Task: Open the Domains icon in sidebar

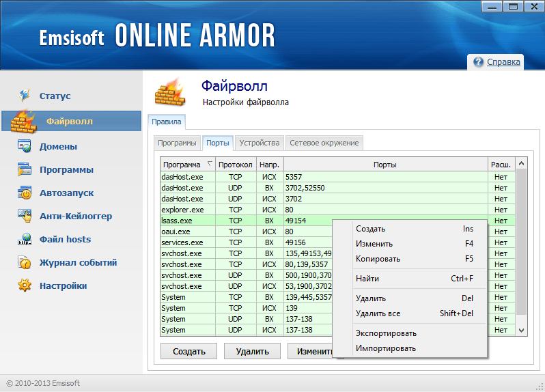Action: [x=25, y=146]
